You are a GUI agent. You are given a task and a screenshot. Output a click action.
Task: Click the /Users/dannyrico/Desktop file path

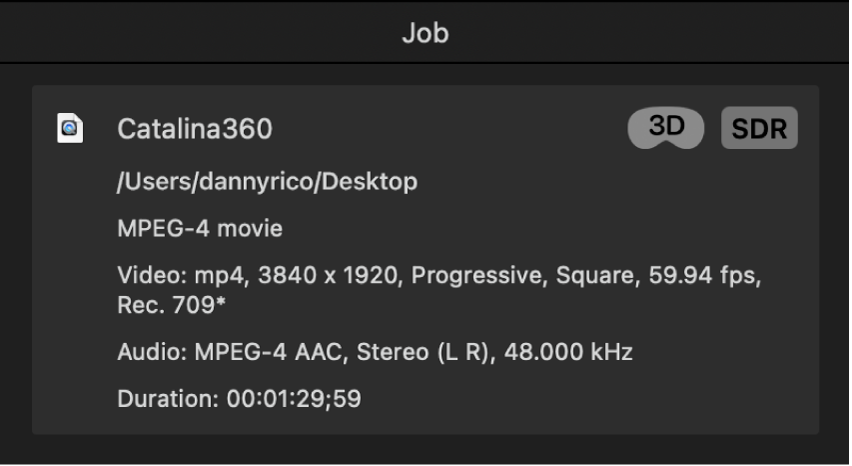pos(267,181)
